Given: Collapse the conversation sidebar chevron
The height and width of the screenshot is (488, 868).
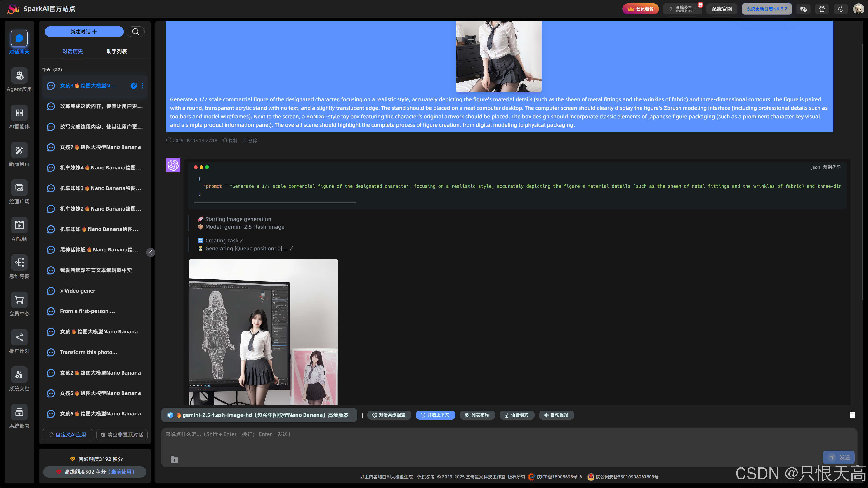Looking at the screenshot, I should 151,252.
